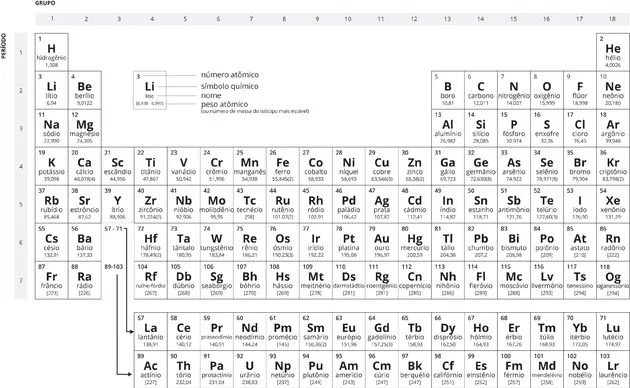This screenshot has height=388, width=630.
Task: Click the Carbon (C) carbono cell
Action: coord(481,90)
